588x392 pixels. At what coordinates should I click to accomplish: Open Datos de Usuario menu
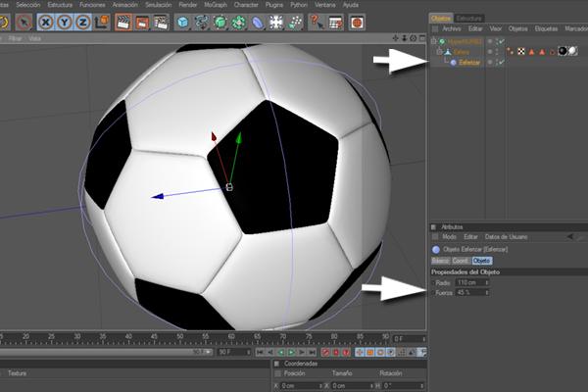coord(507,237)
